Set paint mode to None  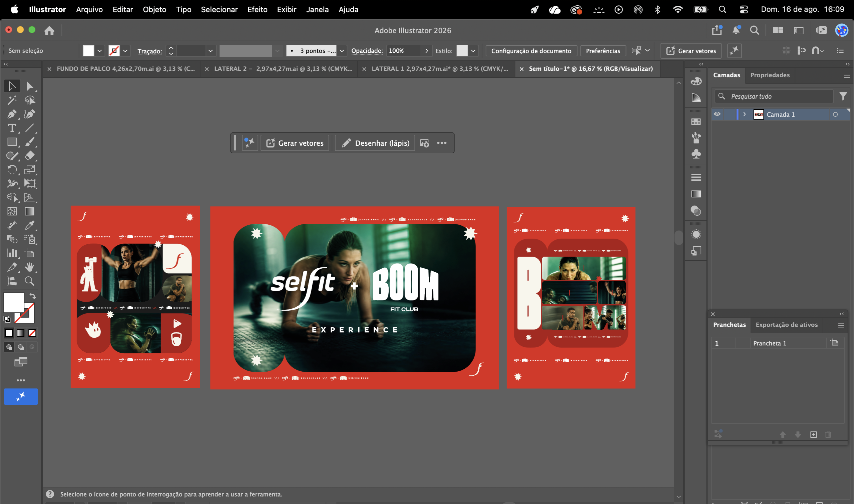(32, 333)
